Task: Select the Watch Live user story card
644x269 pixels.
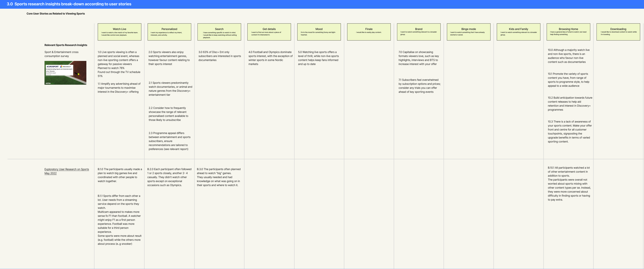Action: (x=119, y=32)
